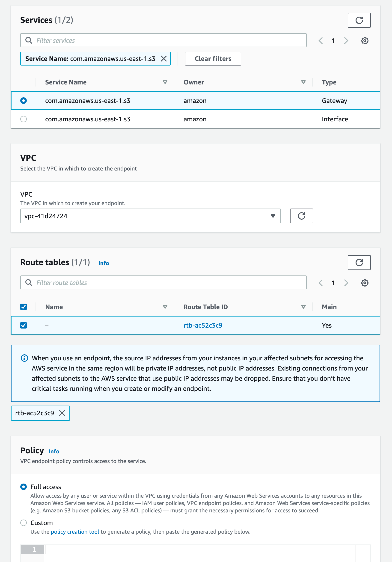This screenshot has height=562, width=392.
Task: Click the magnifier icon in Filter route tables
Action: click(x=29, y=282)
